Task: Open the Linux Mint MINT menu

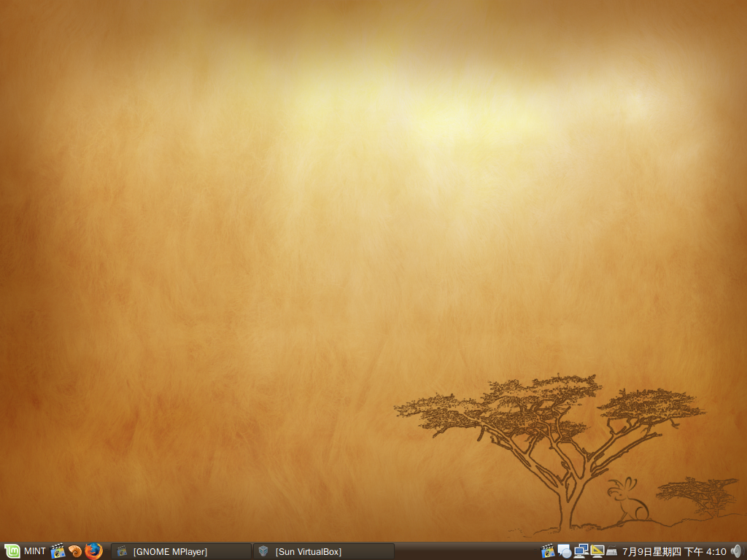Action: 25,551
